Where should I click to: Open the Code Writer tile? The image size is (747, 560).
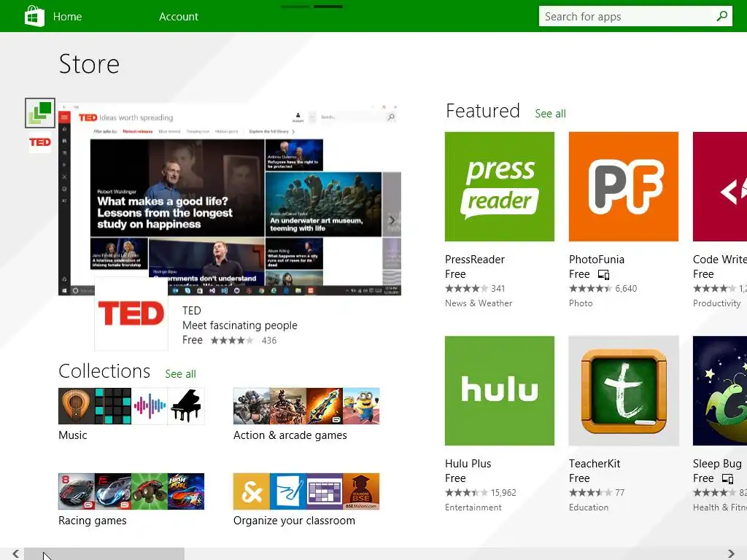[x=720, y=187]
